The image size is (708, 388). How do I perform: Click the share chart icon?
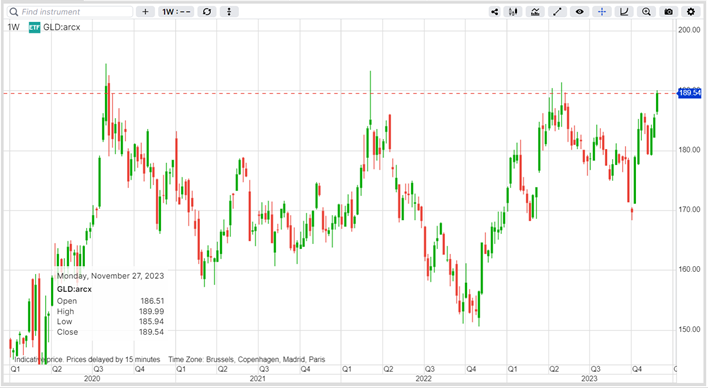click(x=494, y=12)
